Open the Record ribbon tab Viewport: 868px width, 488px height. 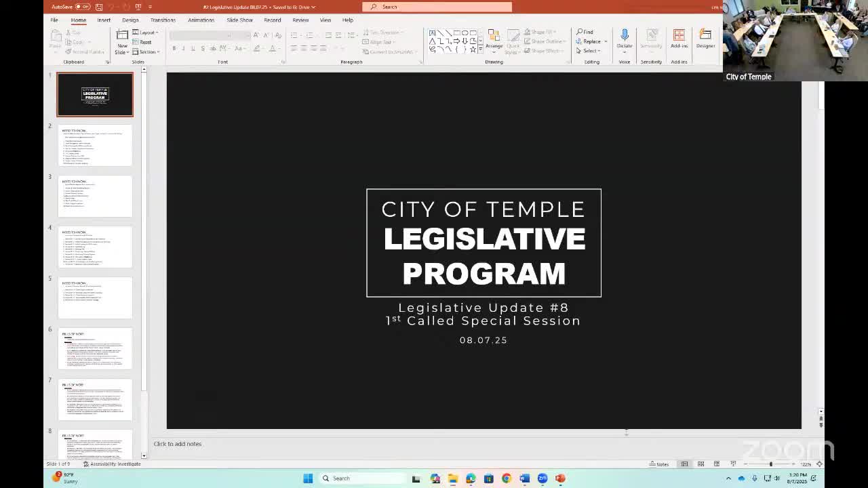[x=273, y=20]
